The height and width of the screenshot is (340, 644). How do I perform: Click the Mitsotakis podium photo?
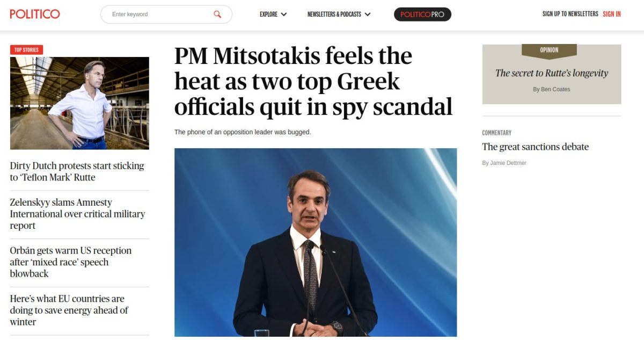coord(316,242)
